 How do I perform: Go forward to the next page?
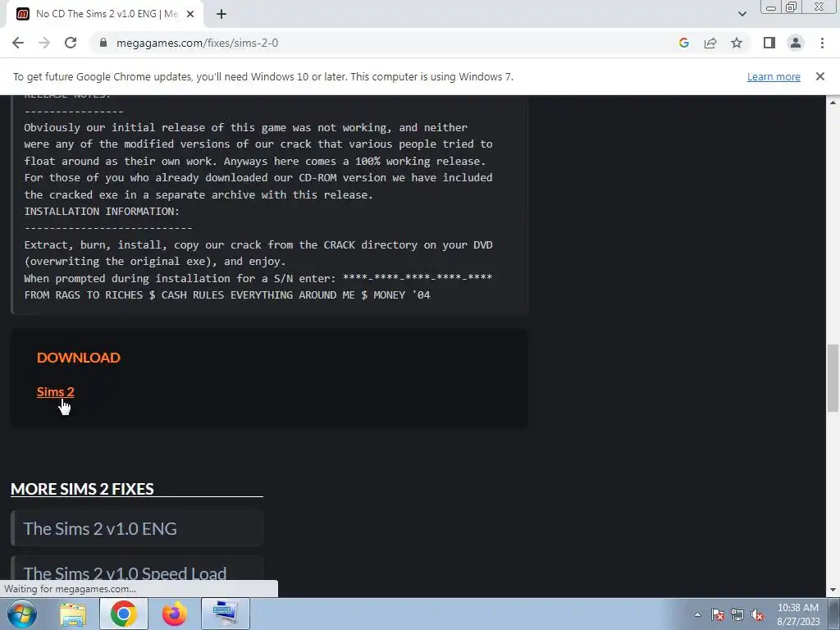coord(44,43)
